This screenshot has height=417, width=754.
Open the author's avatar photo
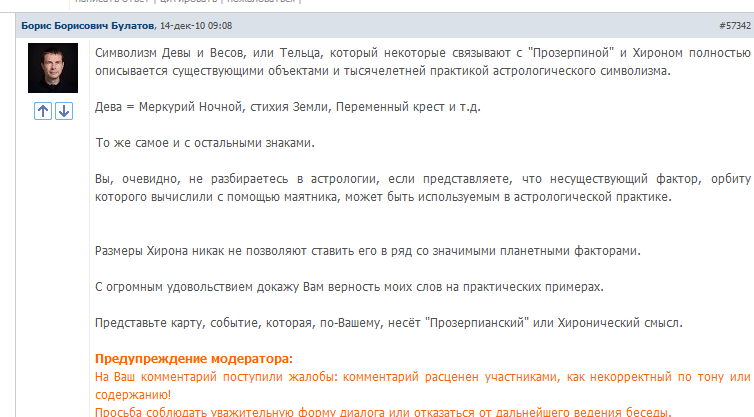click(x=52, y=70)
